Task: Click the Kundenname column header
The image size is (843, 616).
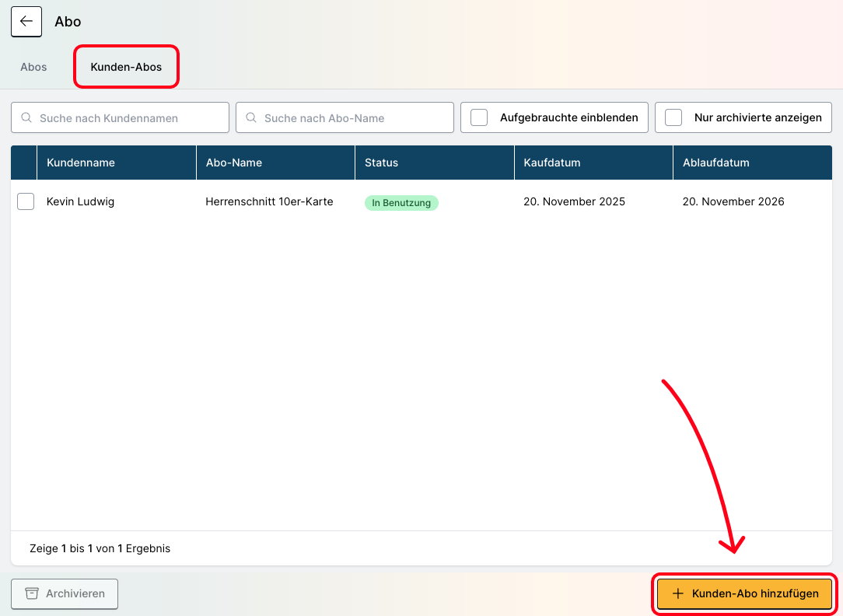Action: click(81, 163)
